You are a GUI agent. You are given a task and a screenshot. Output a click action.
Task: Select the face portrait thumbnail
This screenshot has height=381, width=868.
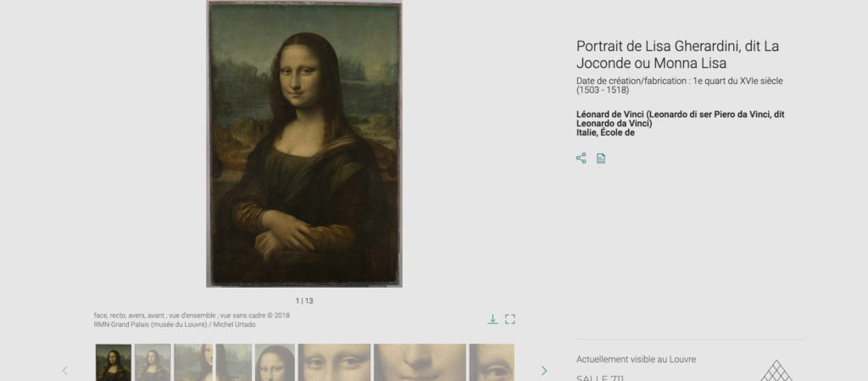click(275, 362)
